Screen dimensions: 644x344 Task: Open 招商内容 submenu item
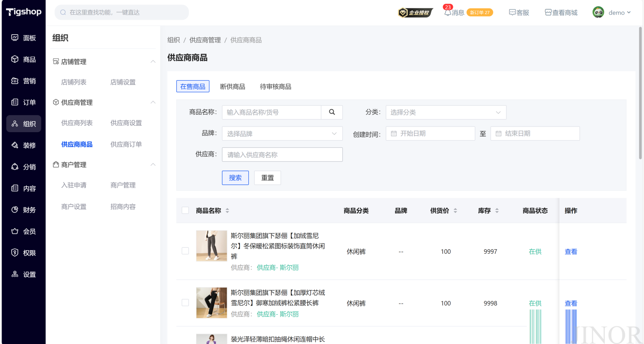coord(123,207)
